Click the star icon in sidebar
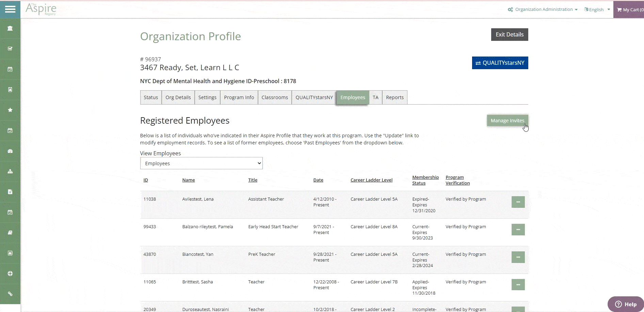Image resolution: width=644 pixels, height=312 pixels. pyautogui.click(x=10, y=110)
